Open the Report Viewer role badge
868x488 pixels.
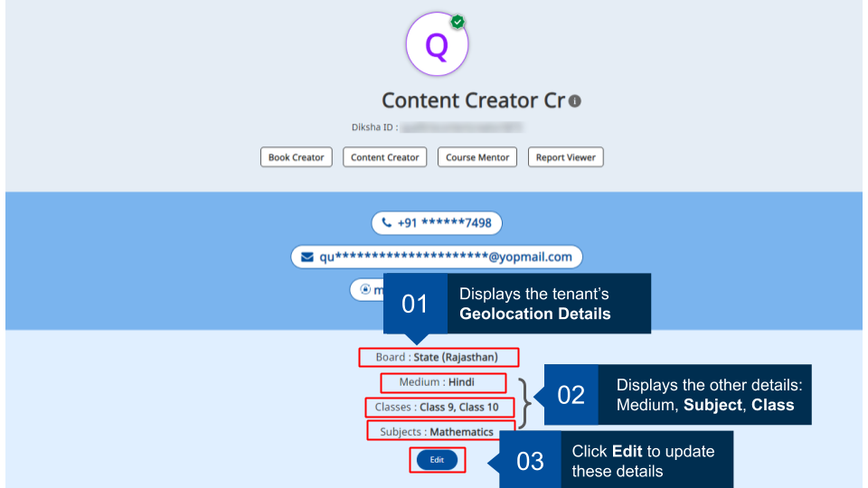tap(565, 157)
